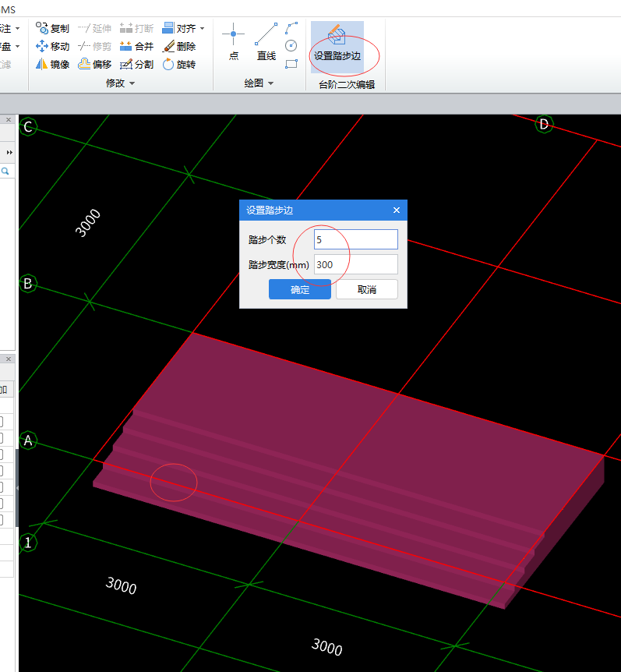Screen dimensions: 621x672
Task: Open the 对齐 dropdown arrow
Action: [x=202, y=28]
